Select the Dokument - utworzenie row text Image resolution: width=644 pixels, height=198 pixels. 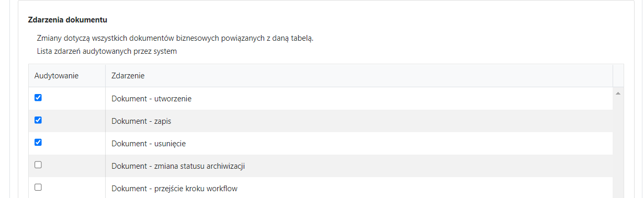[152, 99]
